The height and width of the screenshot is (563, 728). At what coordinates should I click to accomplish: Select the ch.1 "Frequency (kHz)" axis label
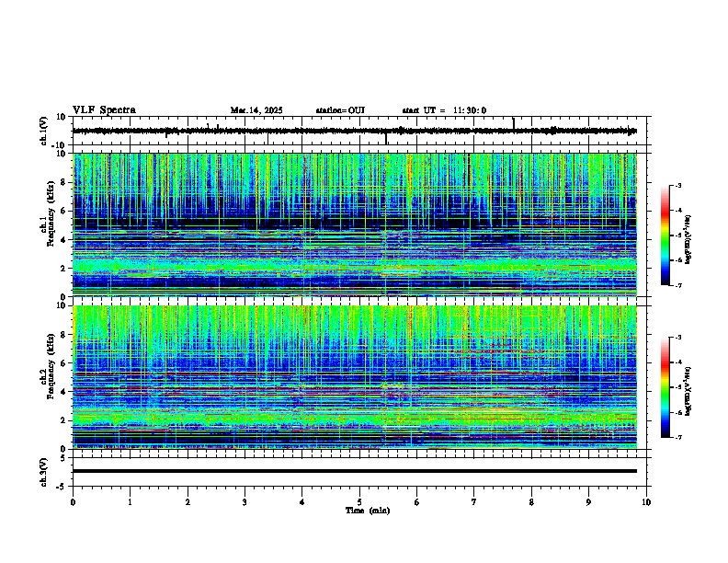coord(51,213)
